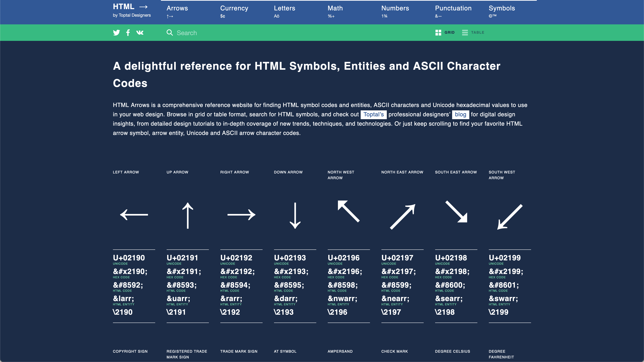
Task: Click the HTML arrow logo
Action: pyautogui.click(x=130, y=7)
